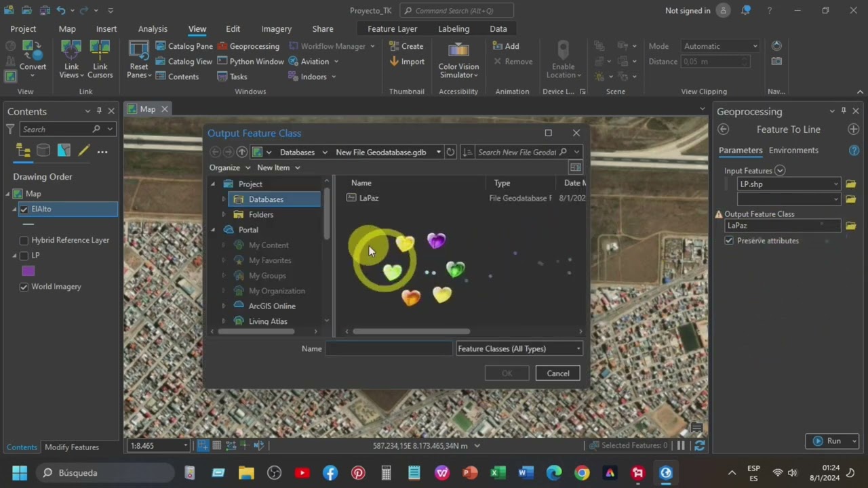Open YouTube from the taskbar
Screen dimensions: 868x488
(x=302, y=473)
